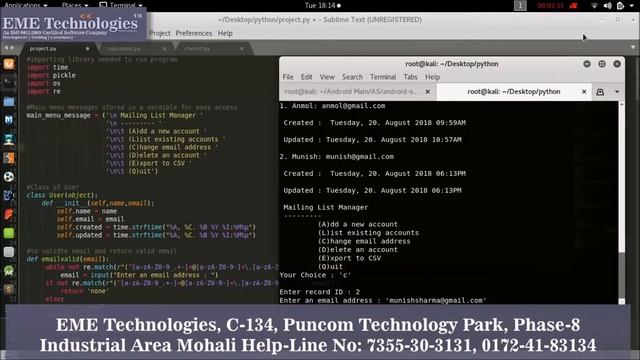Go to previous tab arrow in Sublime
Viewport: 640px width, 360px height.
pyautogui.click(x=6, y=48)
